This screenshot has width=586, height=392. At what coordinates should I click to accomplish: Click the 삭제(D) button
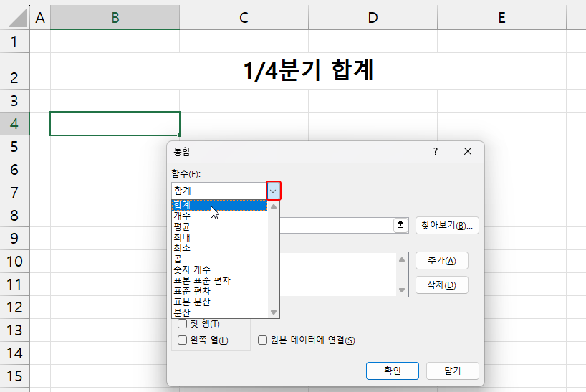442,285
